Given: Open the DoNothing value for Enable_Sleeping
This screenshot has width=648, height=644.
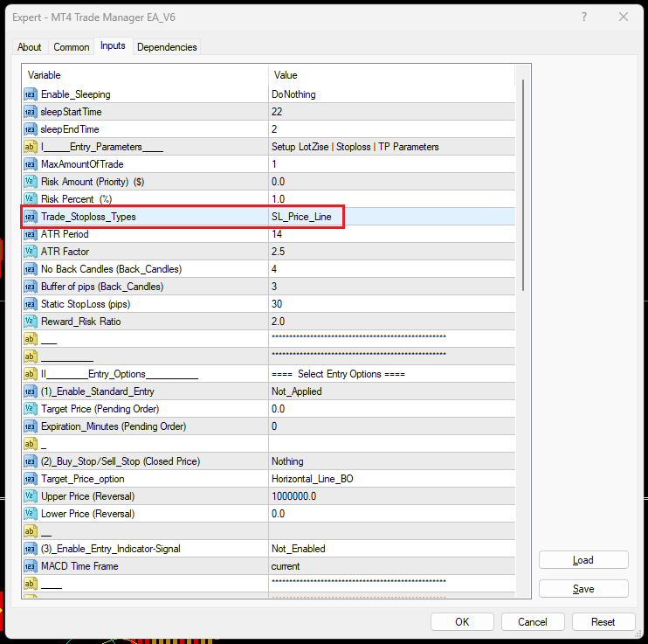Looking at the screenshot, I should tap(293, 94).
